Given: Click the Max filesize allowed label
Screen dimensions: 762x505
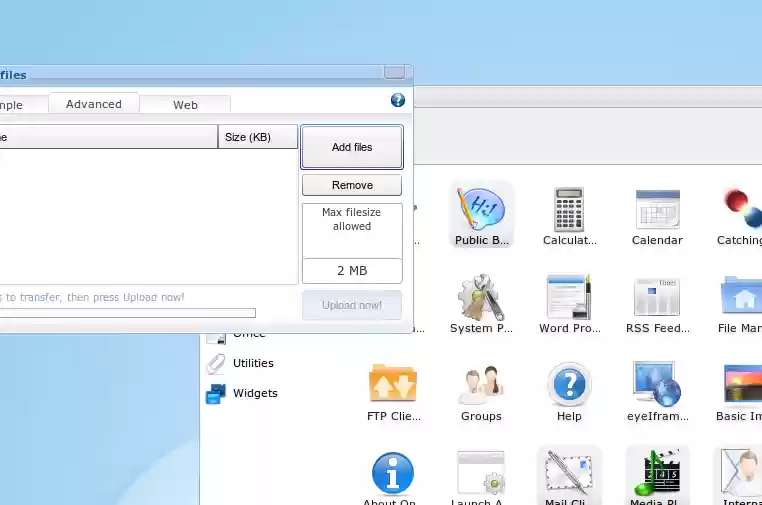Looking at the screenshot, I should [351, 219].
